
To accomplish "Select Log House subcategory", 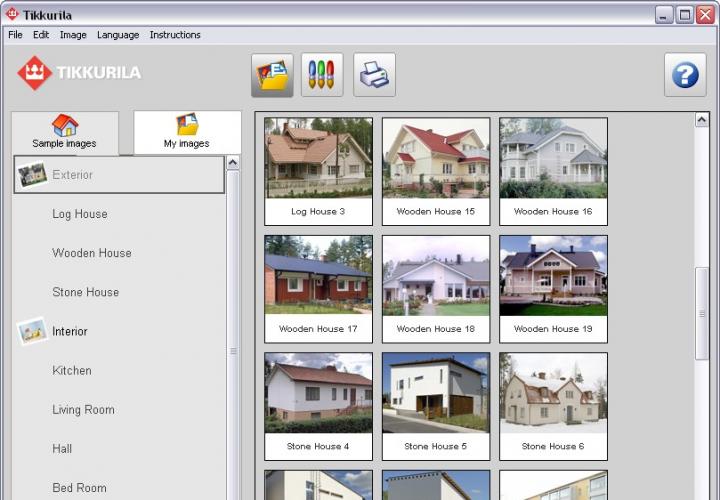I will (x=80, y=214).
